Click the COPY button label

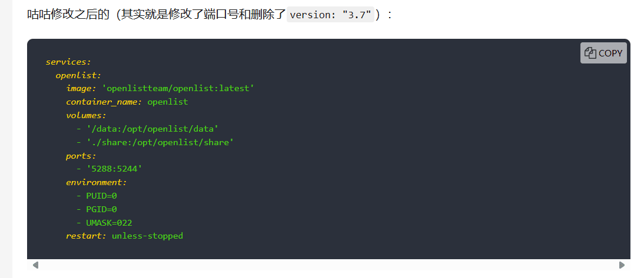pos(610,53)
